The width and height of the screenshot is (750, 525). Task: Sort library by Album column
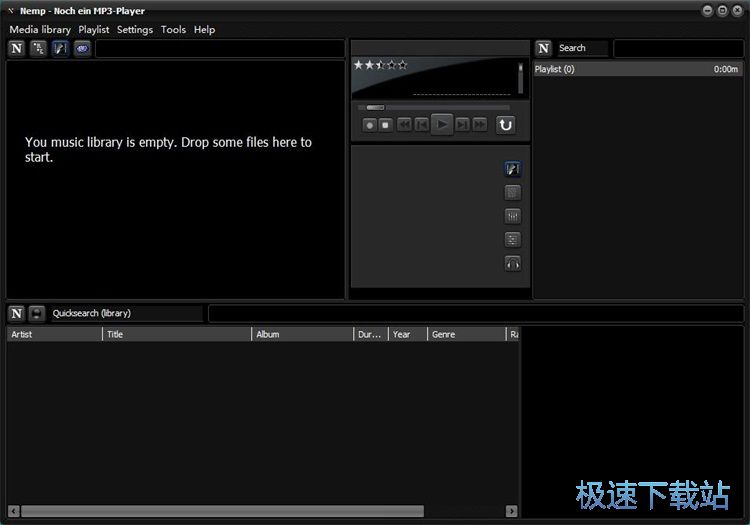303,334
